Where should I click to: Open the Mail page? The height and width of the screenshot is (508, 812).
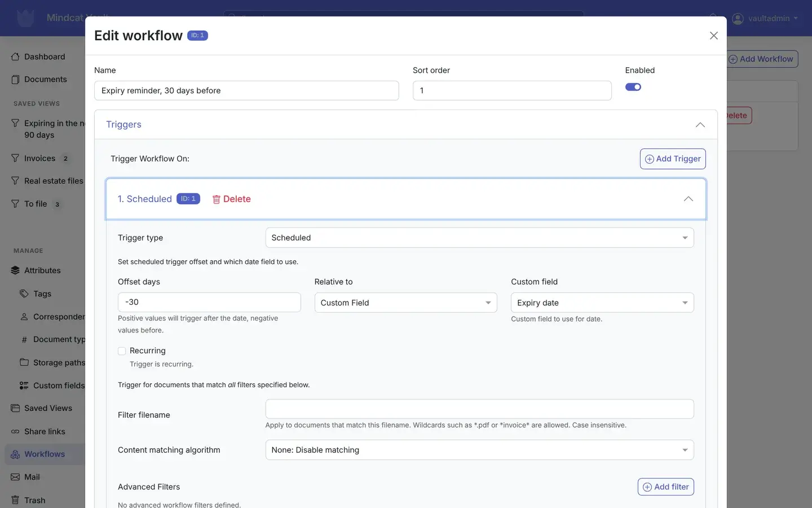32,477
